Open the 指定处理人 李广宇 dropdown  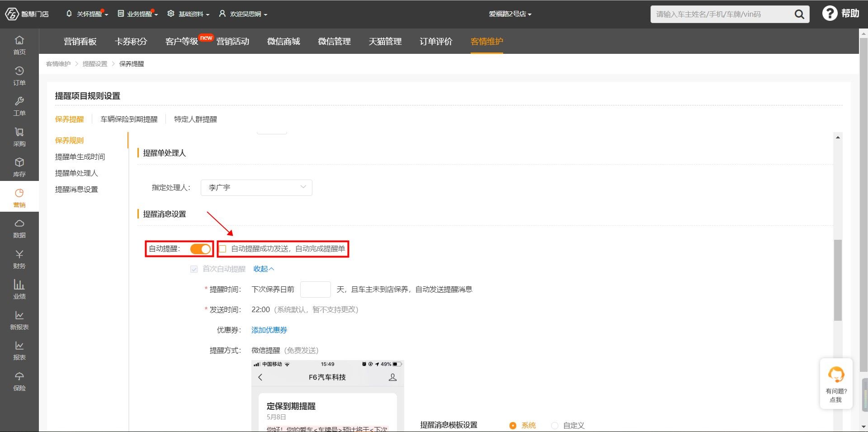click(x=256, y=187)
